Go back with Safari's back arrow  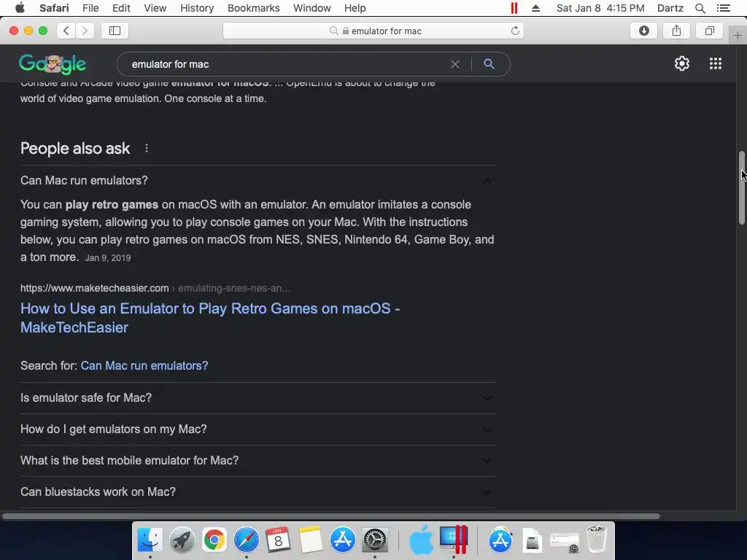coord(66,31)
